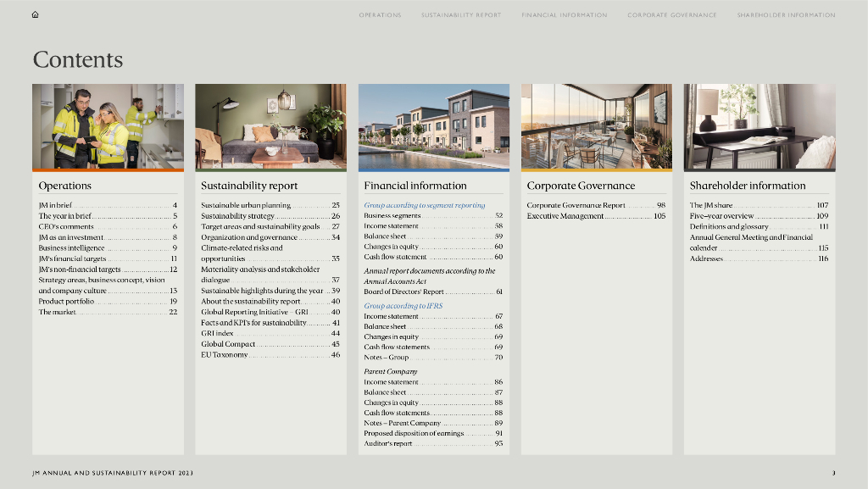Open Shareholder Information in top navigation
This screenshot has height=489, width=868.
click(x=786, y=15)
